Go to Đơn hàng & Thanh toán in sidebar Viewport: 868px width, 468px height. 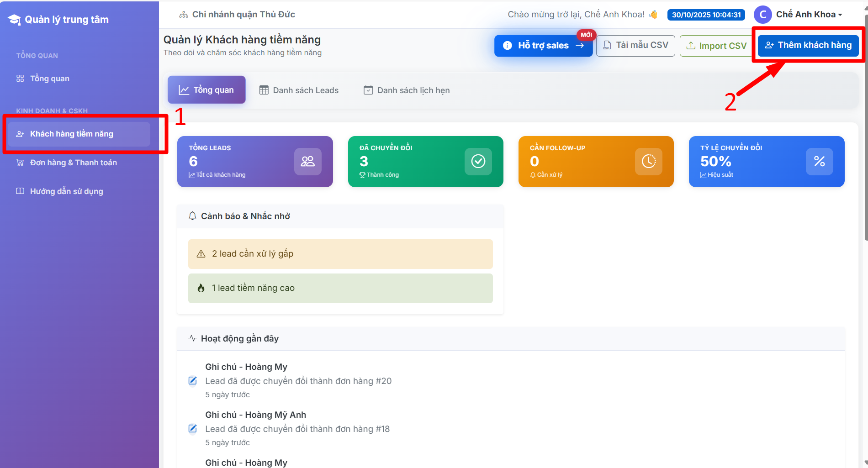(73, 163)
